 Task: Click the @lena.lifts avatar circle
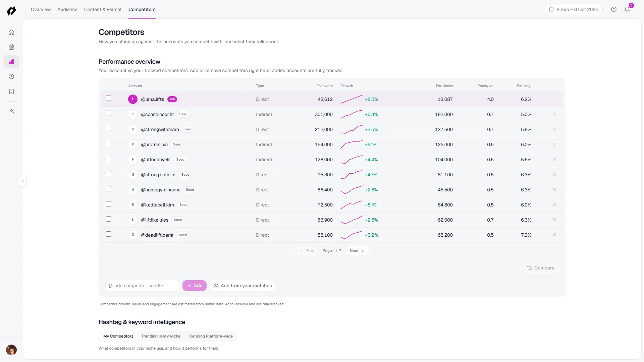pyautogui.click(x=133, y=99)
